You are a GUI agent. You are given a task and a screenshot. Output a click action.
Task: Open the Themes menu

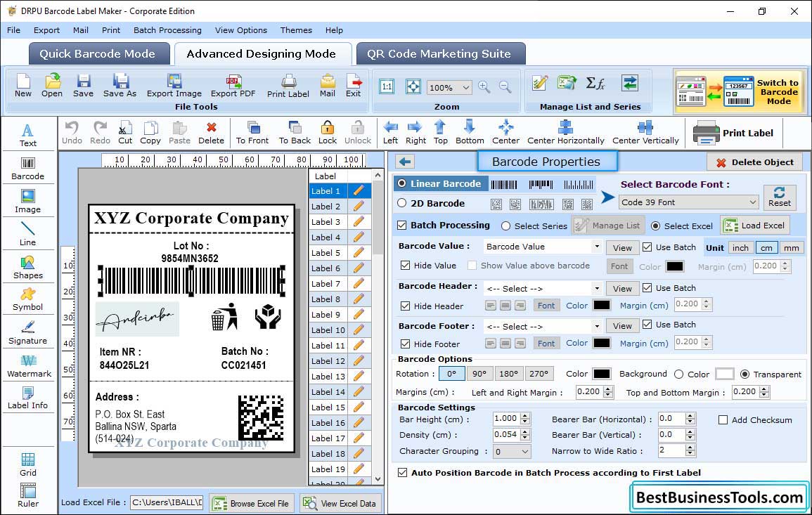pos(296,30)
